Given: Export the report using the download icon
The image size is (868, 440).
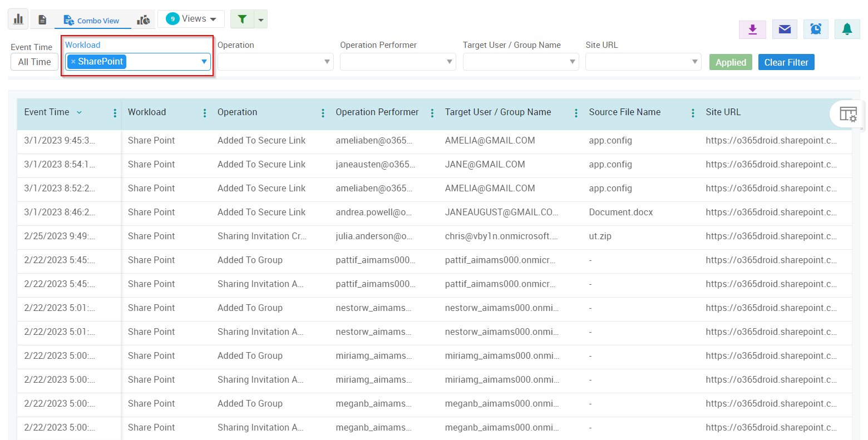Looking at the screenshot, I should (752, 29).
